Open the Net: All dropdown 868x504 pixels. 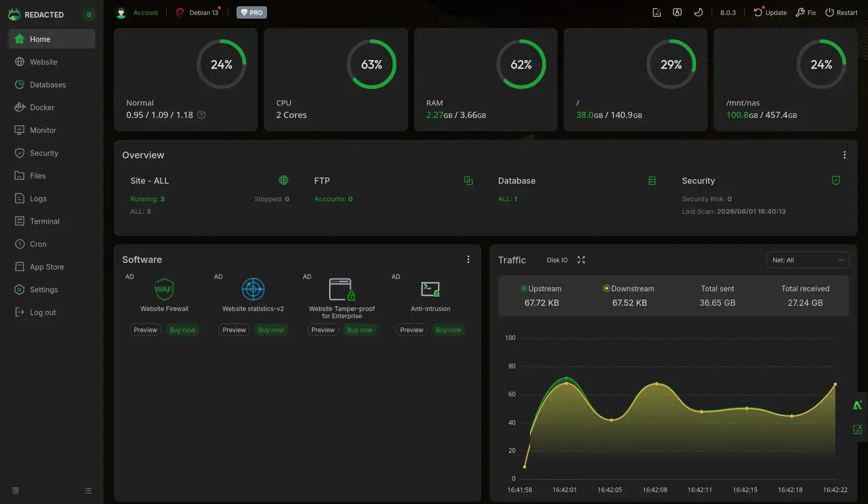coord(807,260)
